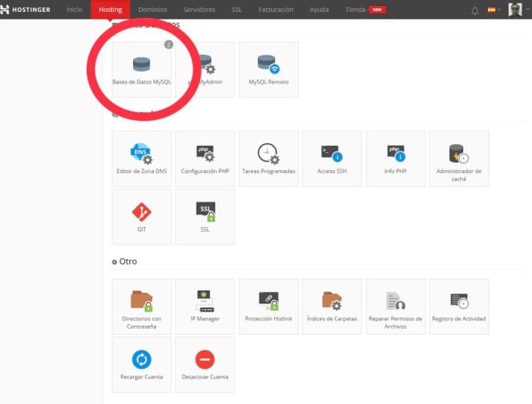Screen dimensions: 532x404
Task: Open the user avatar account menu
Action: [515, 10]
